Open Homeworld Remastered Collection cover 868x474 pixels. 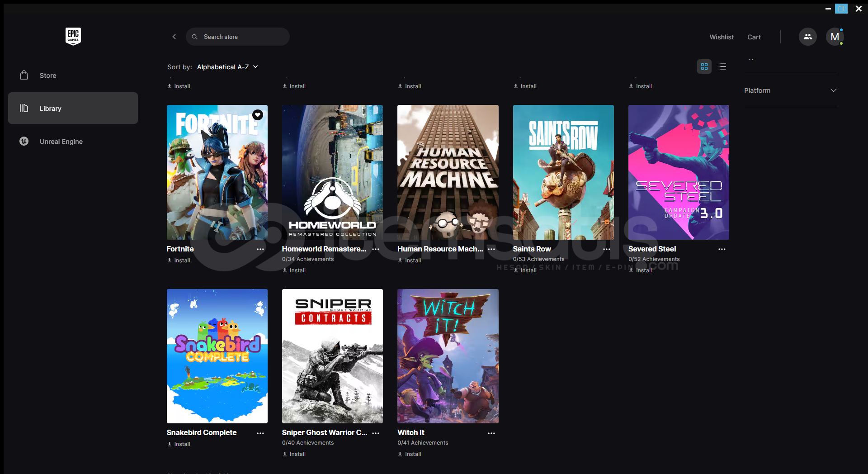click(332, 172)
